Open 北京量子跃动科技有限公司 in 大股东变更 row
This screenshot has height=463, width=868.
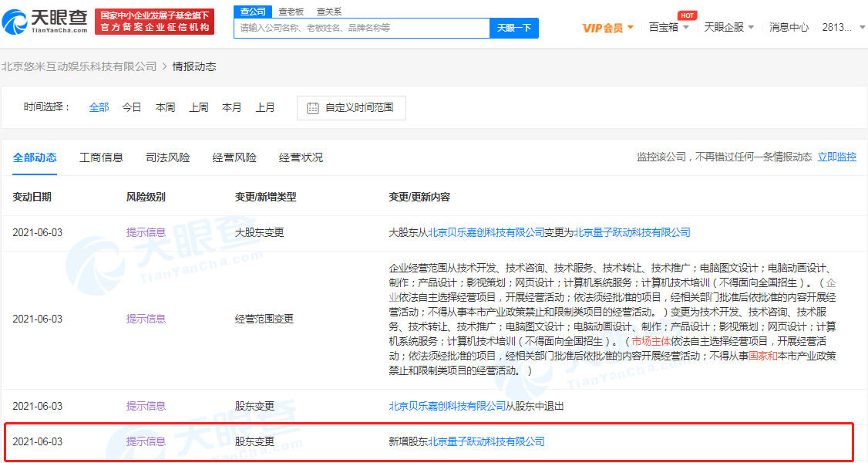pyautogui.click(x=632, y=232)
